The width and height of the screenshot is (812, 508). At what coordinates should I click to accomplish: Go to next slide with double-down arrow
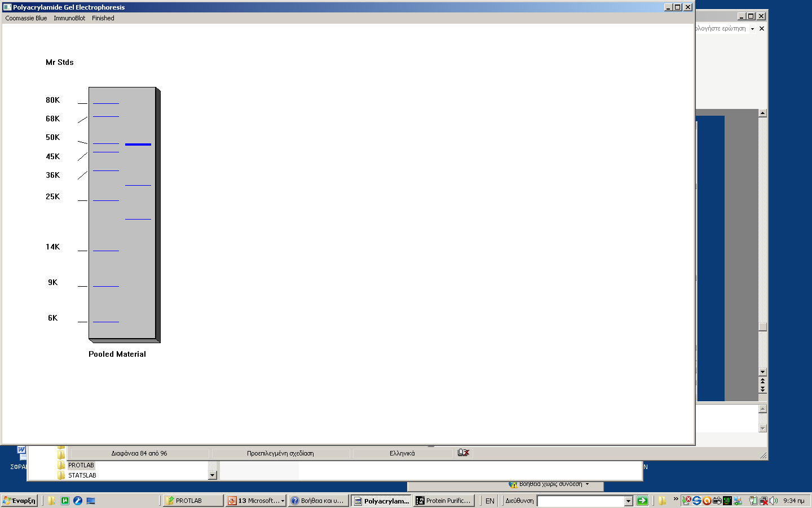pos(762,389)
